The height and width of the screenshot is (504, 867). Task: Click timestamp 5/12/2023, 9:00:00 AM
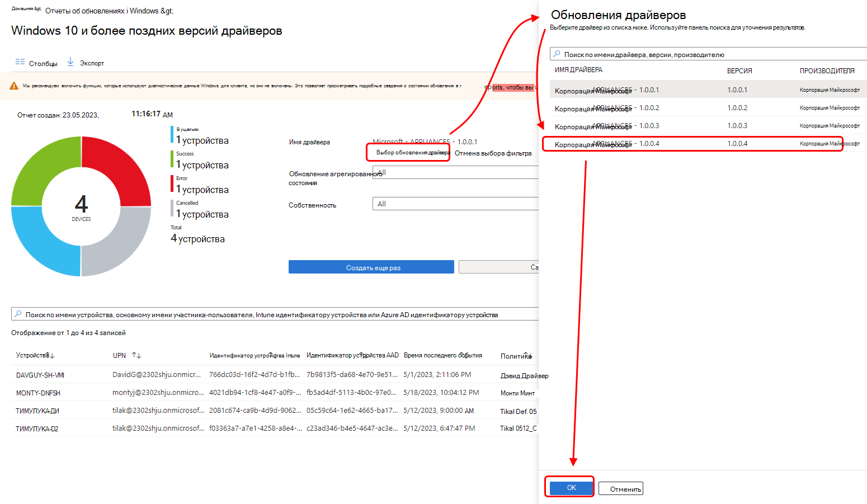[x=438, y=410]
